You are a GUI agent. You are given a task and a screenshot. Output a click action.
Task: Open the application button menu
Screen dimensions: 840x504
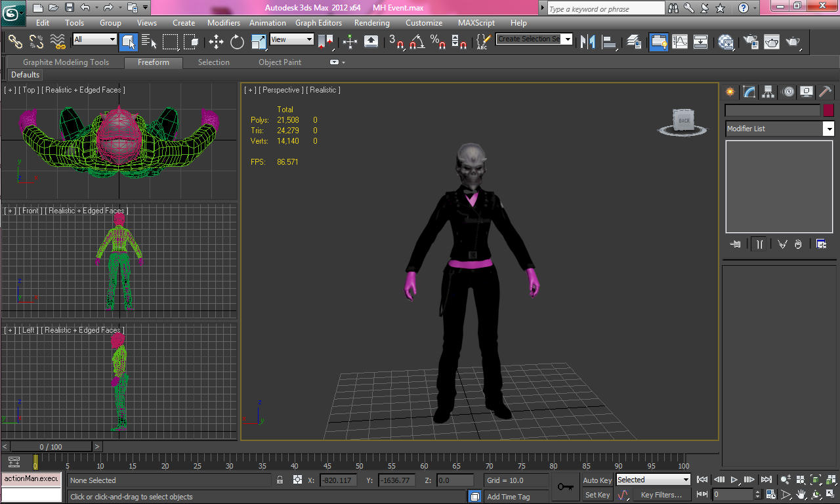point(13,12)
